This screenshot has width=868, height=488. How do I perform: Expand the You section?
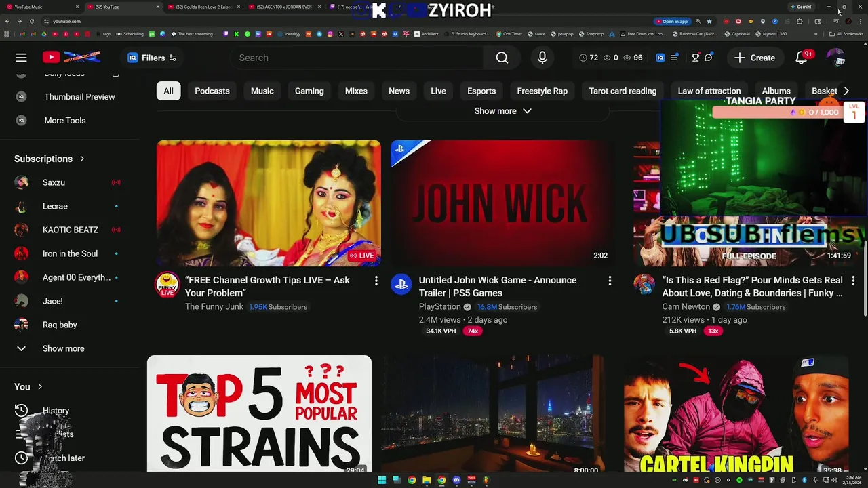coord(28,387)
